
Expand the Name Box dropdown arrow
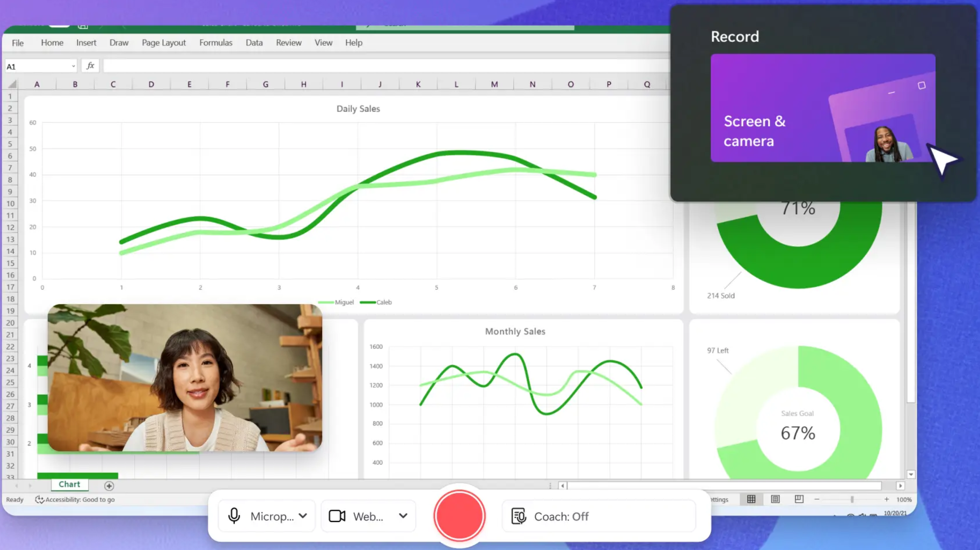pyautogui.click(x=73, y=66)
